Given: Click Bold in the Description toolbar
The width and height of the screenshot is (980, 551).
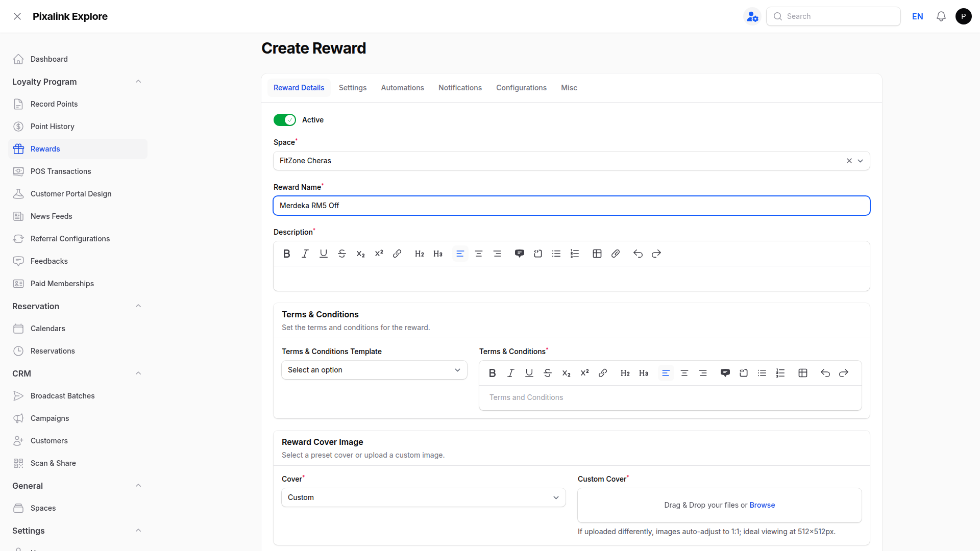Looking at the screenshot, I should pyautogui.click(x=287, y=254).
